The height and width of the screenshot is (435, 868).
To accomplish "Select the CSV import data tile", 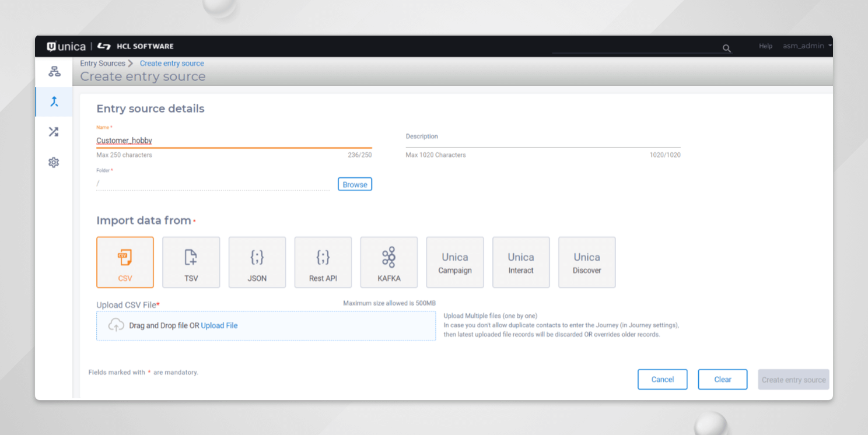I will coord(125,262).
